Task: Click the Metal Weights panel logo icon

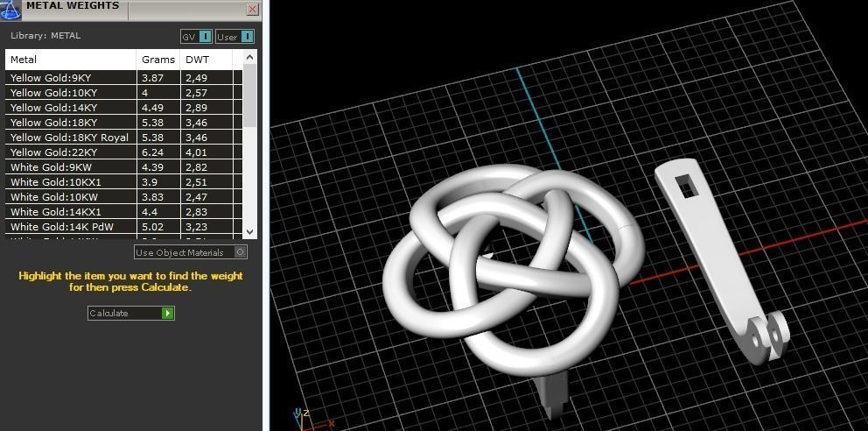Action: [10, 9]
